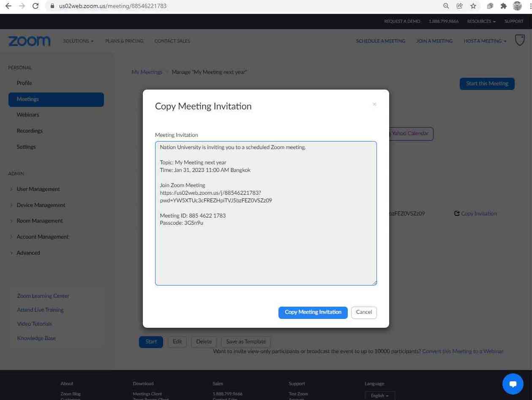The height and width of the screenshot is (400, 532).
Task: Click the browser share page icon
Action: (460, 6)
